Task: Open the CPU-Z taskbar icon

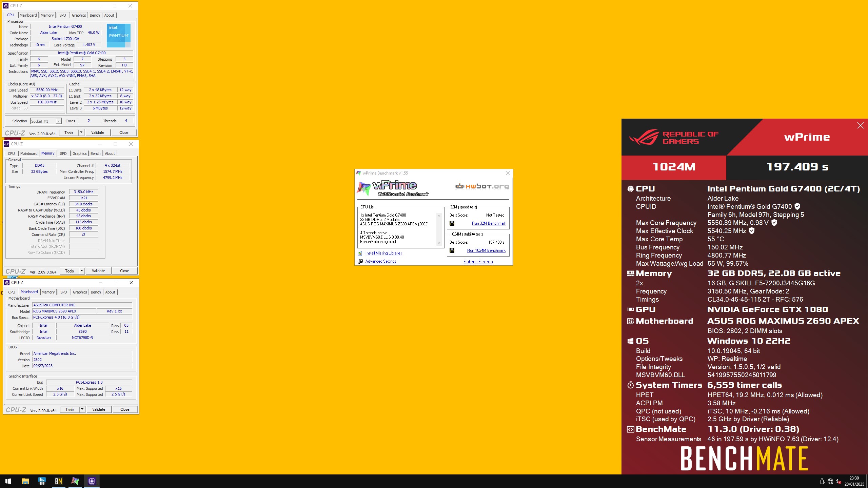Action: click(92, 481)
